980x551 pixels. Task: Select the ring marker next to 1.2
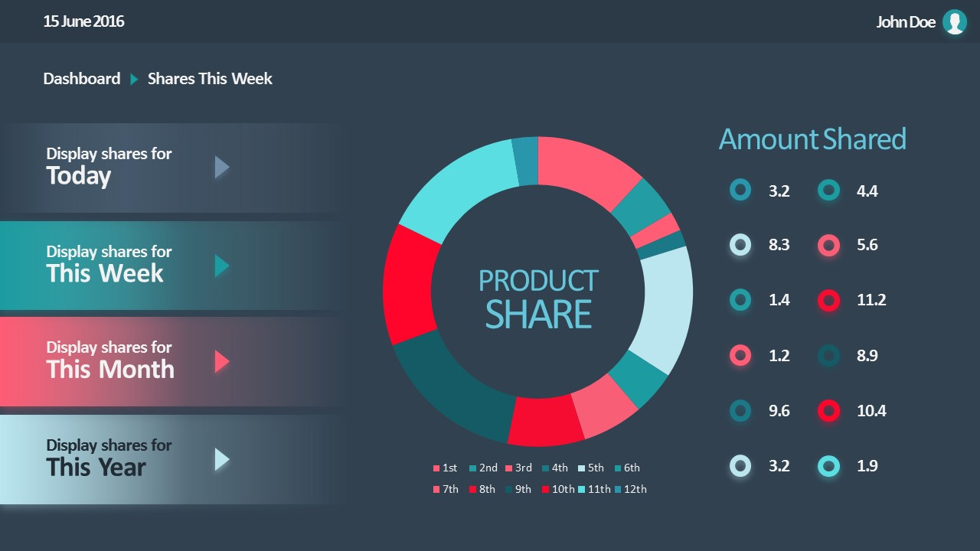[740, 355]
